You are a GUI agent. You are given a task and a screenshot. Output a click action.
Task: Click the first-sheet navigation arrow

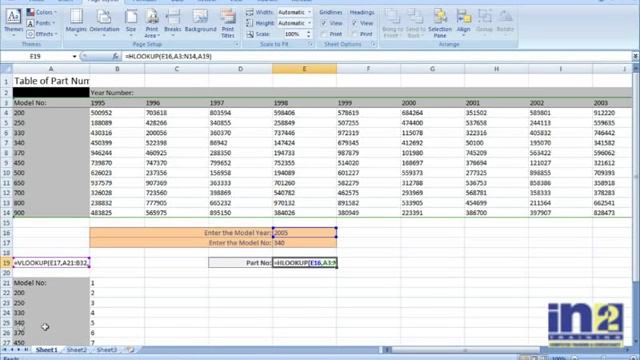4,350
